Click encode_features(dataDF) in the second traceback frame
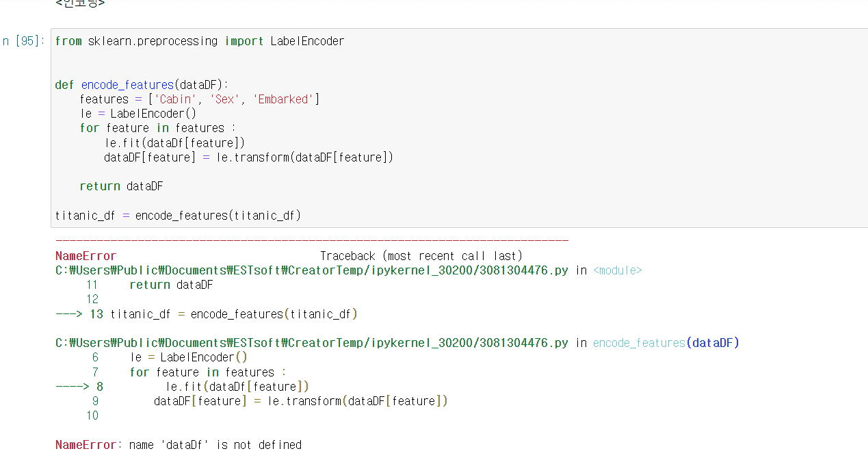This screenshot has width=868, height=475. coord(666,343)
